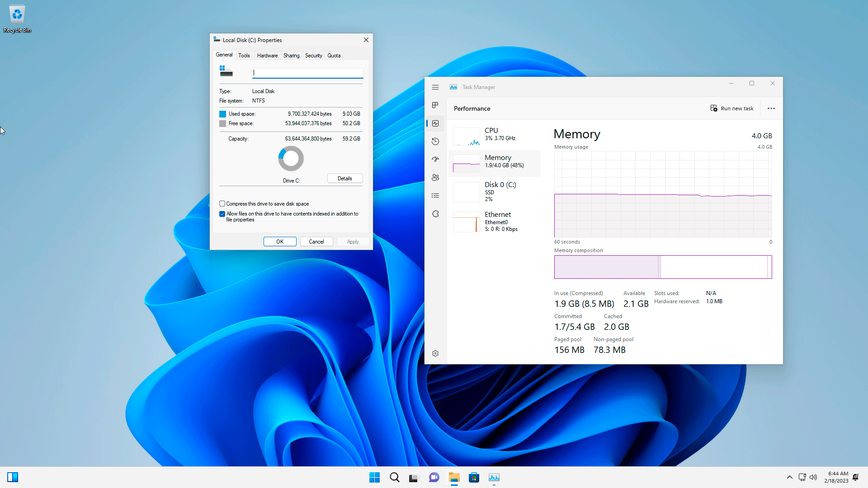Switch to the Tools tab

244,56
